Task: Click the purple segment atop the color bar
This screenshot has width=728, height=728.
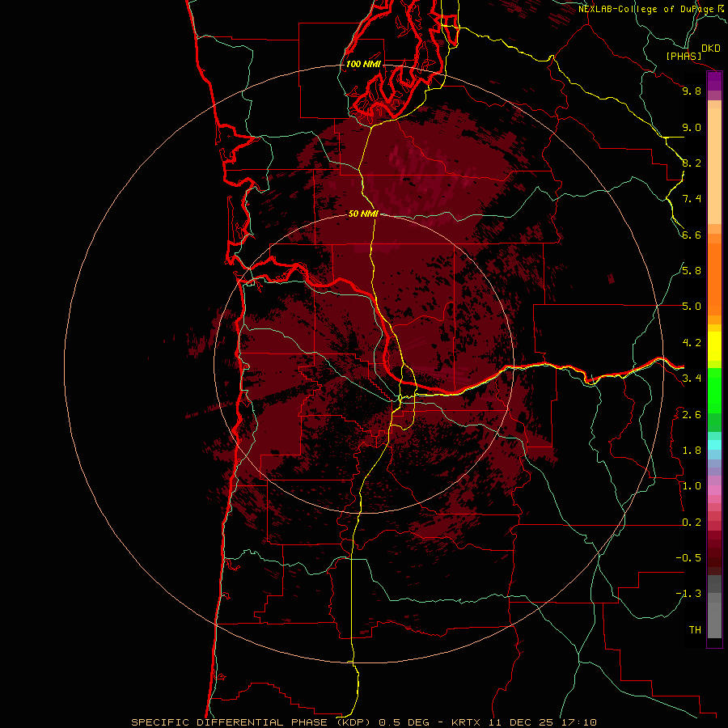Action: [714, 81]
